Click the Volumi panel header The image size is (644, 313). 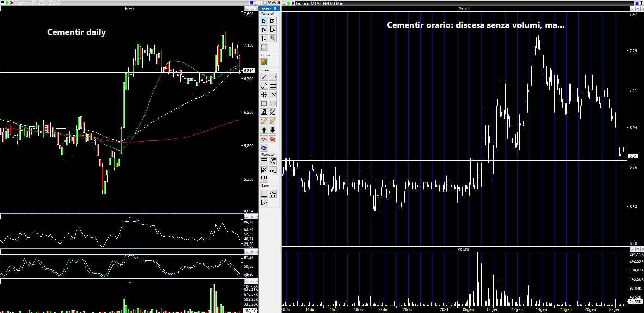(x=464, y=249)
